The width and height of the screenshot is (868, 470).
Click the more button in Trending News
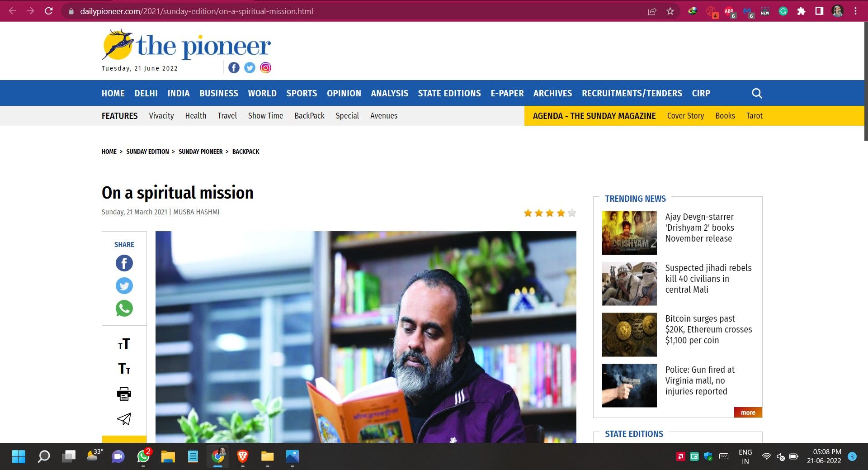point(748,413)
